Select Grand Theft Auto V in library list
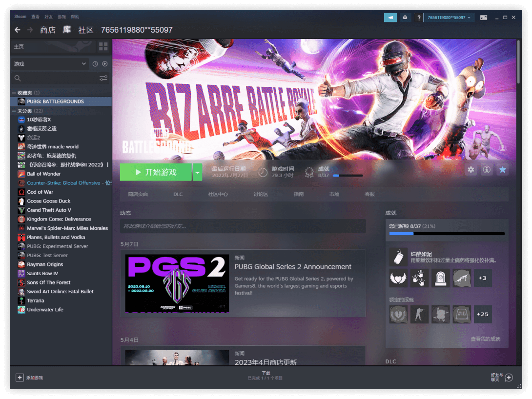Screen dimensions: 532x399 pos(49,210)
